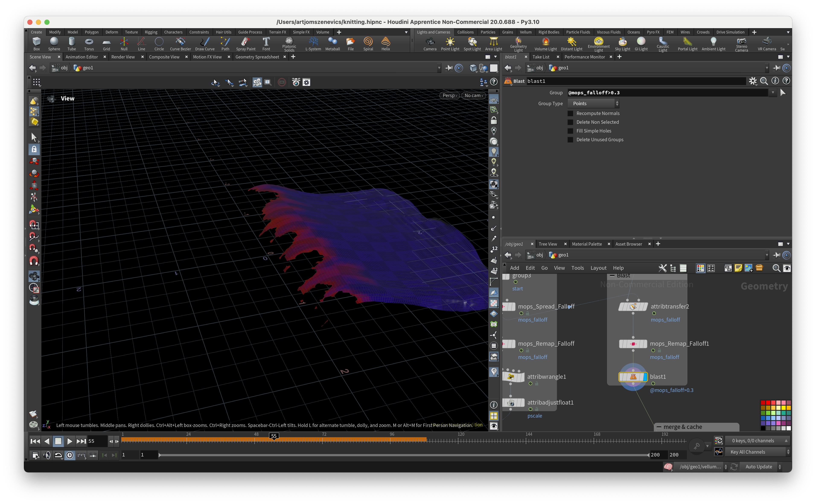Viewport: 816px width, 504px height.
Task: Check Delete Unused Groups option
Action: pos(570,140)
